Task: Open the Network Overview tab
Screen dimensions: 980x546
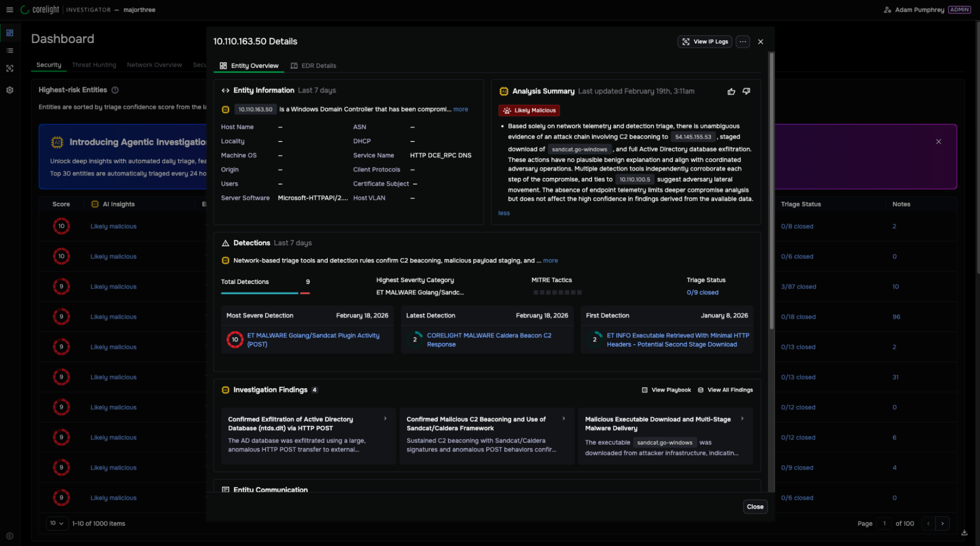Action: tap(154, 65)
